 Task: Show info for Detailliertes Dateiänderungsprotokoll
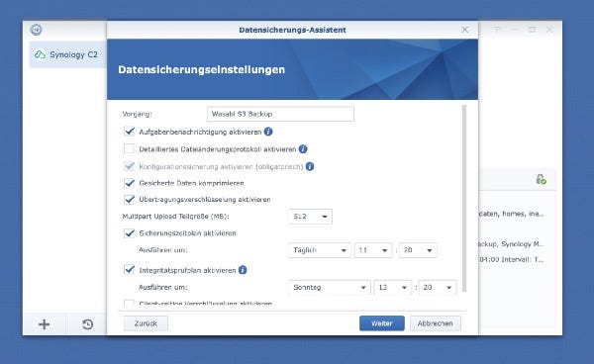tap(303, 149)
